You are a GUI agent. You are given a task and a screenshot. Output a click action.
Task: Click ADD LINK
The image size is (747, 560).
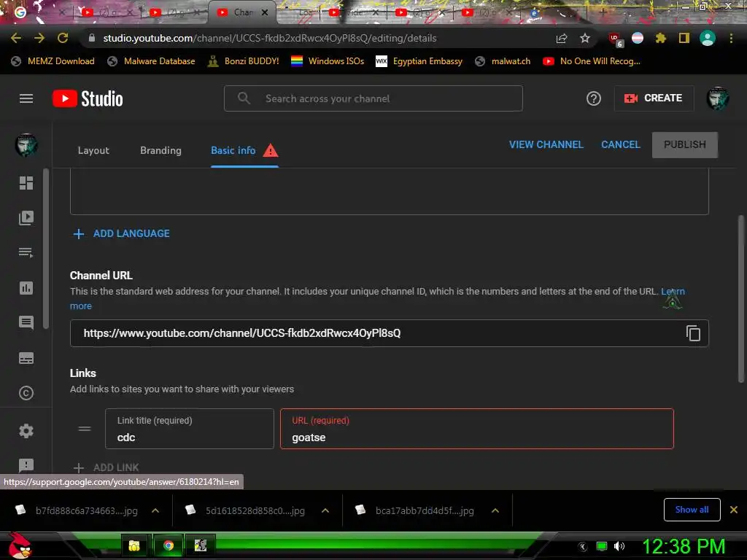pyautogui.click(x=107, y=467)
